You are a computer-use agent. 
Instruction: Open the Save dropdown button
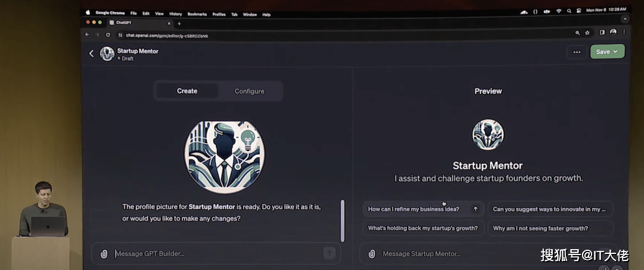click(607, 52)
